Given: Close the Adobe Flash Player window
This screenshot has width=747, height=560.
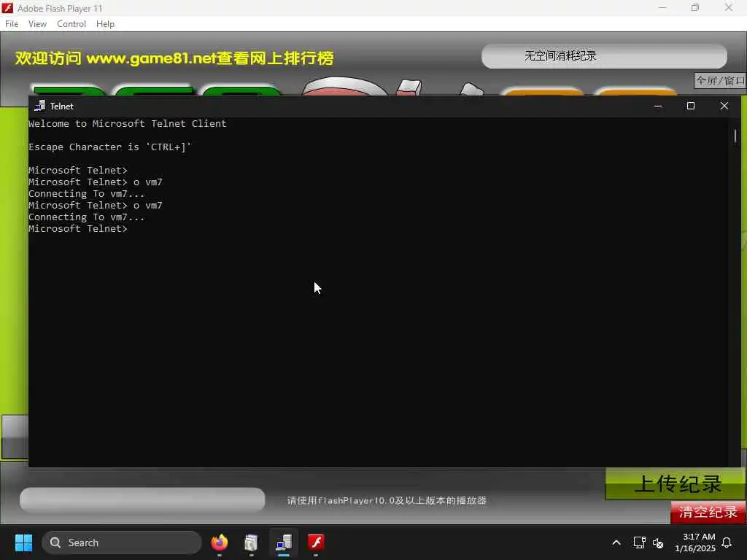Looking at the screenshot, I should (729, 7).
